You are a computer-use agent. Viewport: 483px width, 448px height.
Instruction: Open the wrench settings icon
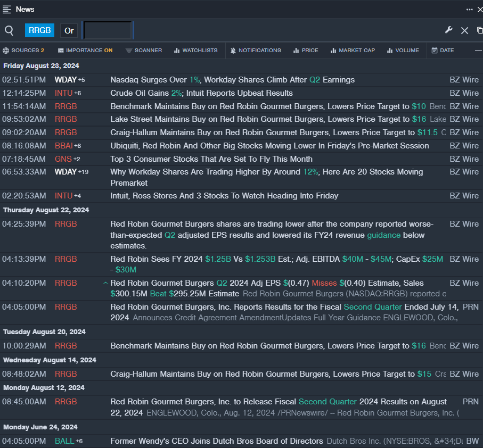[x=448, y=30]
